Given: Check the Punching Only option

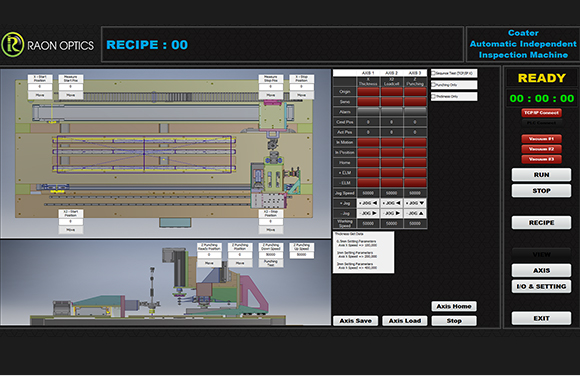Looking at the screenshot, I should (x=434, y=85).
